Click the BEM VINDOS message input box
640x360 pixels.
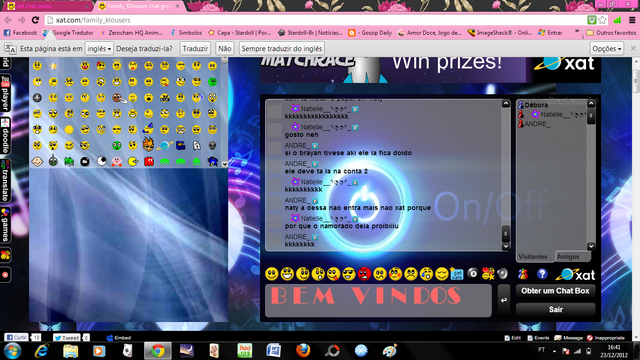(x=378, y=301)
